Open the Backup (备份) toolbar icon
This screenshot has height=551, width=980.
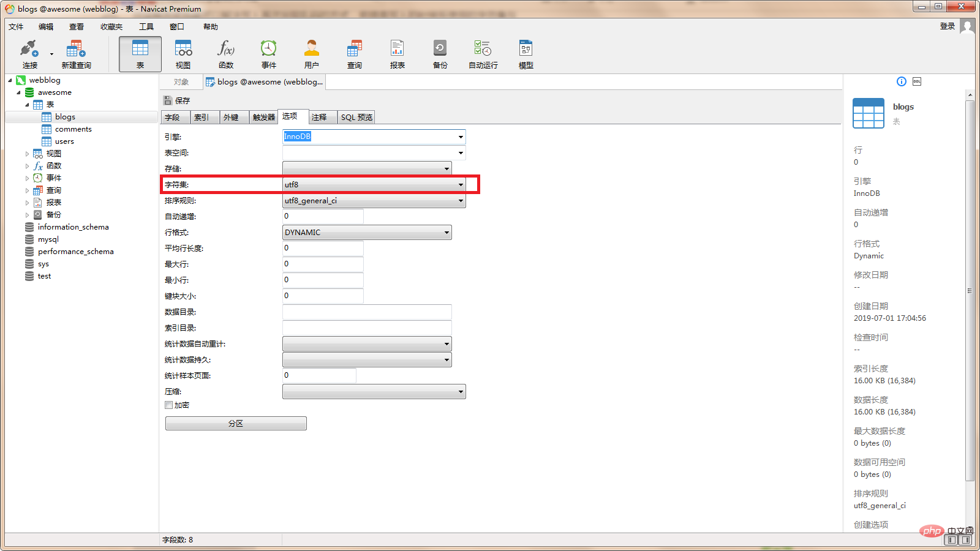(440, 54)
